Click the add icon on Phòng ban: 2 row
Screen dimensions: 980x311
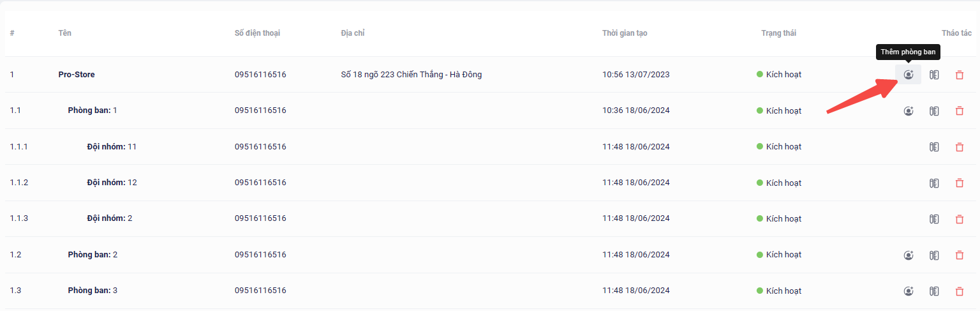(909, 255)
